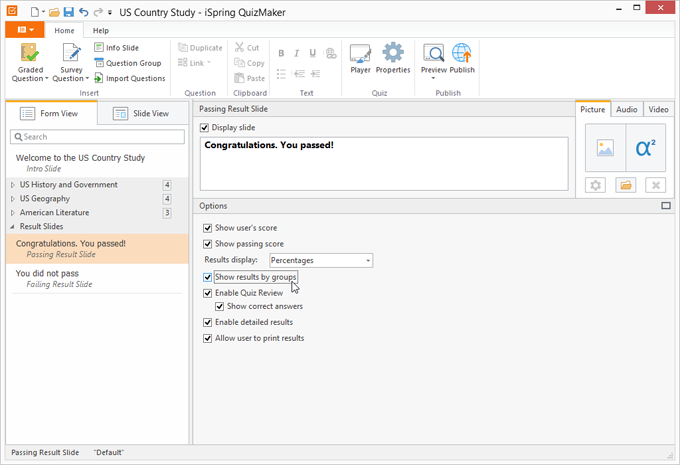
Task: Open the Link dropdown
Action: [x=194, y=63]
